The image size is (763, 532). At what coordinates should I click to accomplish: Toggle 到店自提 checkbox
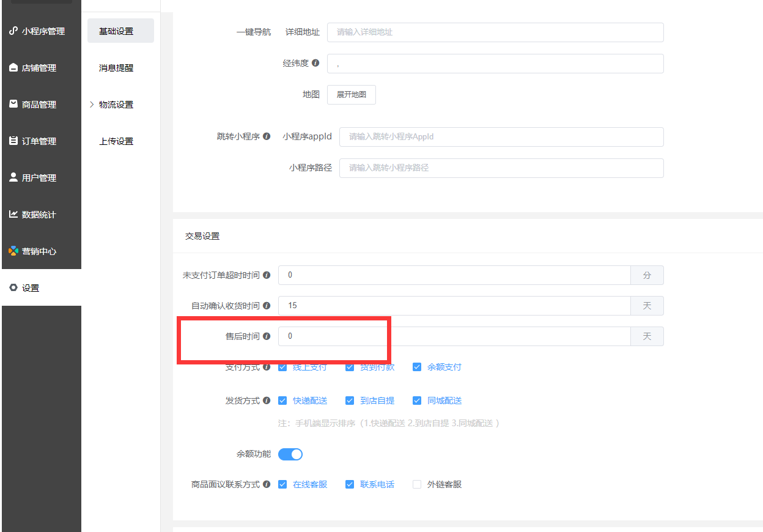(350, 401)
